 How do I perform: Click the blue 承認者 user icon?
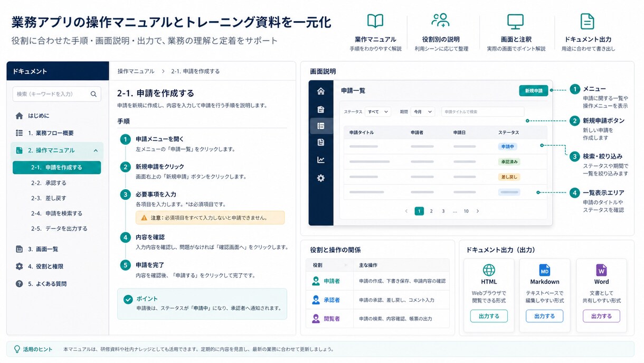pos(316,300)
